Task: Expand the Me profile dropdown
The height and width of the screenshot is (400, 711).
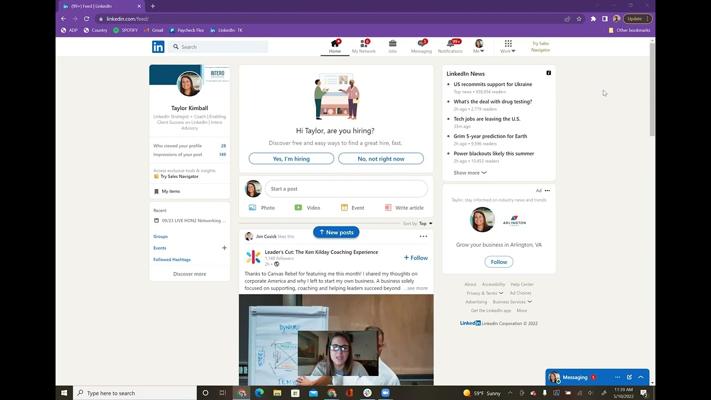Action: click(479, 46)
